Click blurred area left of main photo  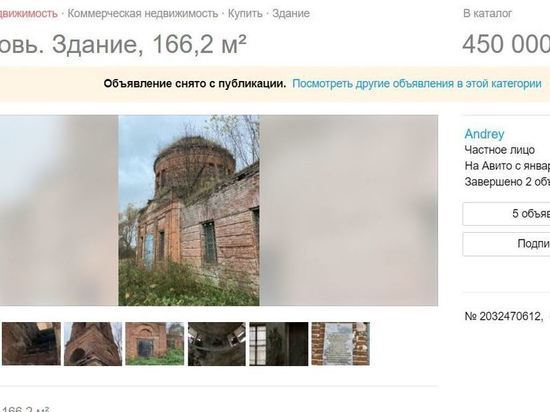59,210
